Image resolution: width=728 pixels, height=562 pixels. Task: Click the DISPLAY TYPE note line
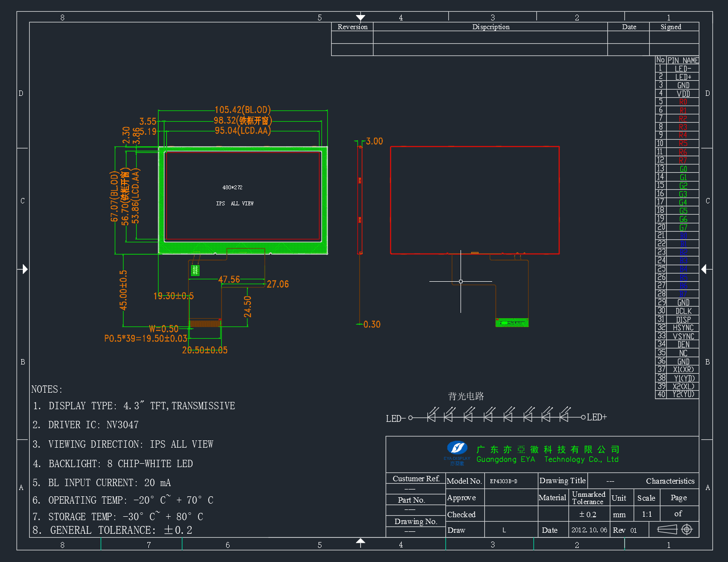click(x=134, y=406)
